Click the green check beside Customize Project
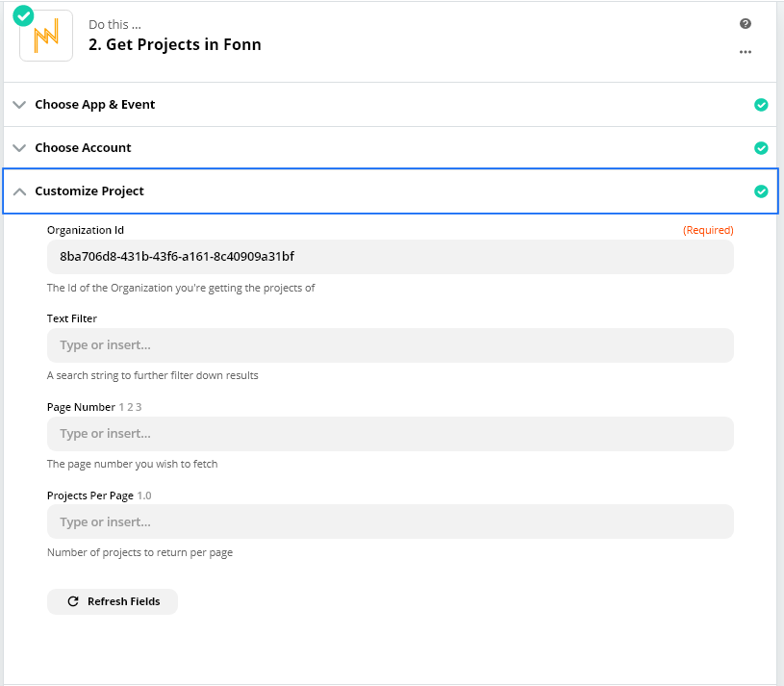Viewport: 784px width, 686px height. (761, 191)
